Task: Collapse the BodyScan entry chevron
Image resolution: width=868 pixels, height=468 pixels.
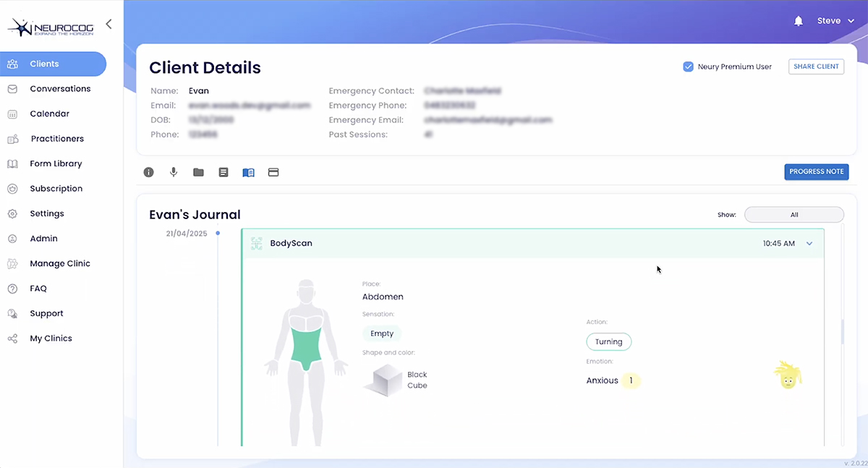Action: click(809, 244)
